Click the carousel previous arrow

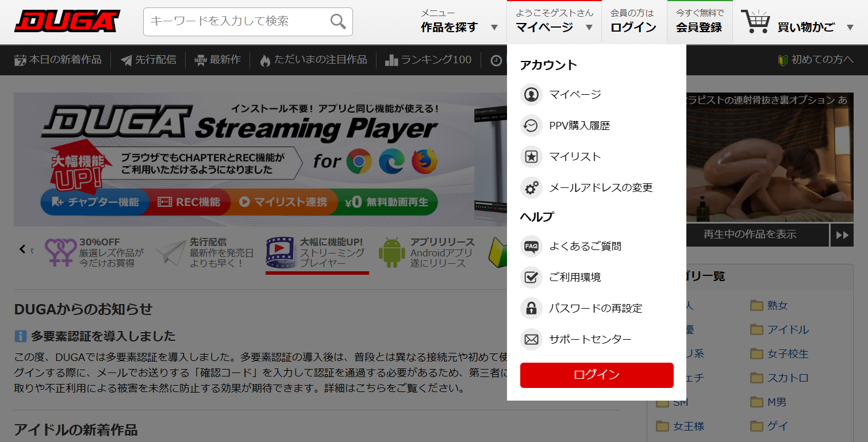[22, 249]
